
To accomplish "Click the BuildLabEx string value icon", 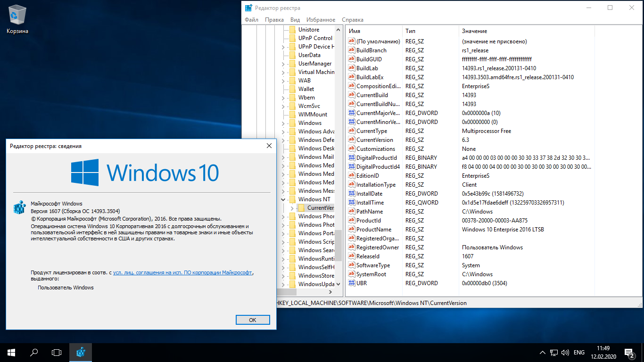I will click(351, 77).
